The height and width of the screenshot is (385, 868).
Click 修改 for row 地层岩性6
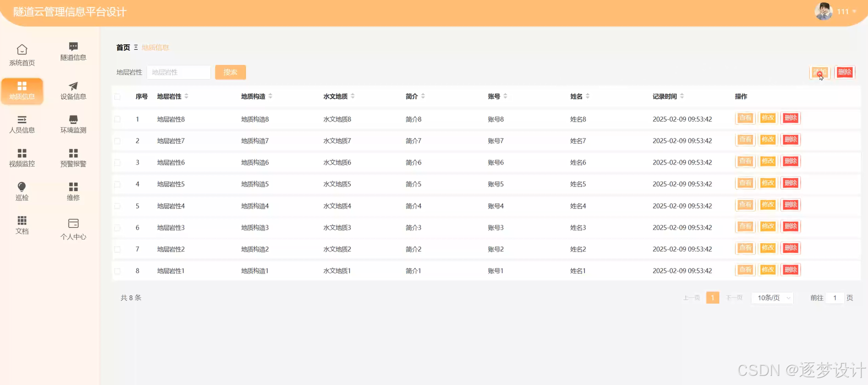coord(768,161)
